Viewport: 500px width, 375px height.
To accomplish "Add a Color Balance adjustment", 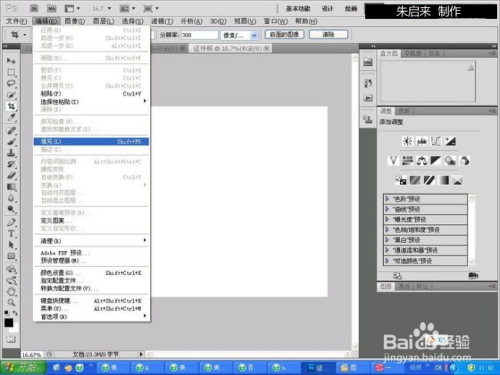I will click(422, 161).
